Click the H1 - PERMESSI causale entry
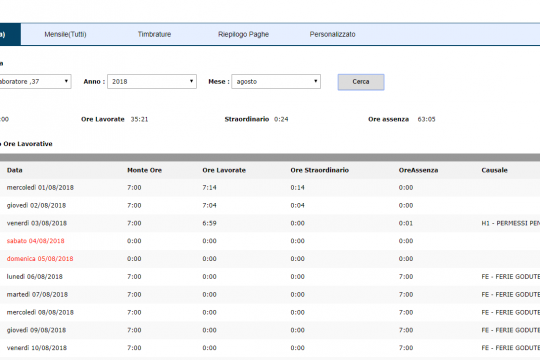Screen dimensions: 540x360 coord(510,223)
